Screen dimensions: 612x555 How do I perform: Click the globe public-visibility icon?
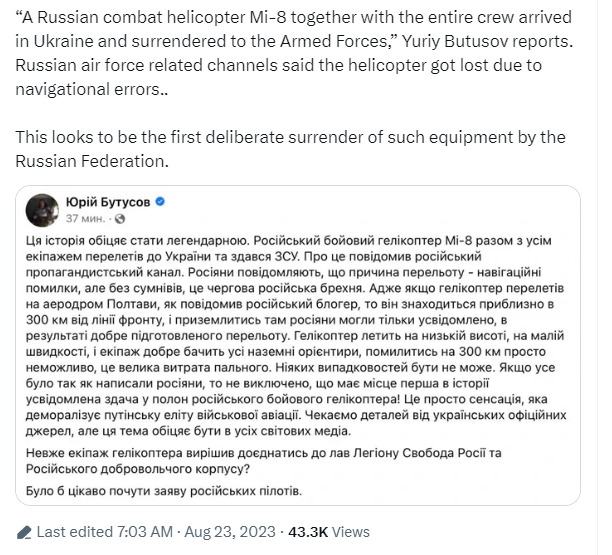(121, 218)
